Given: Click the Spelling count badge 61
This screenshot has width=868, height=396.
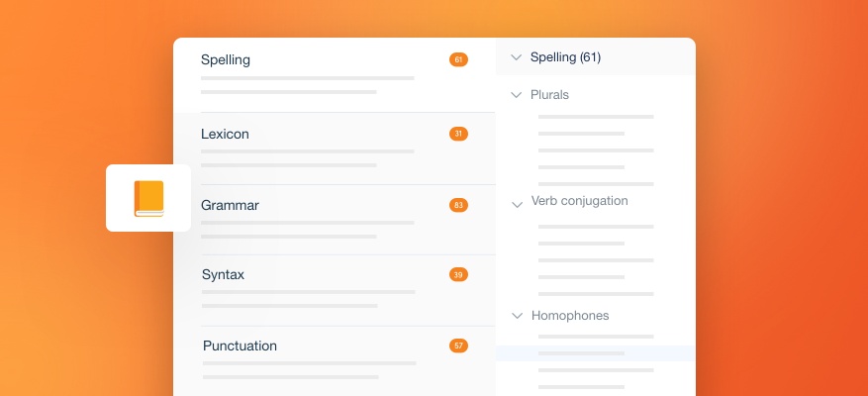Looking at the screenshot, I should (457, 60).
